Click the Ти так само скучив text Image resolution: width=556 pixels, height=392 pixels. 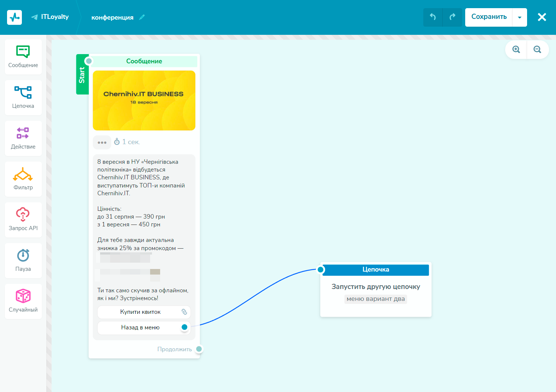tap(143, 294)
